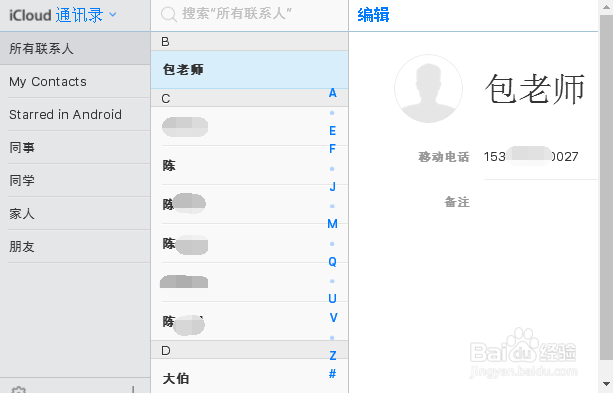
Task: Select the My Contacts group
Action: [75, 82]
